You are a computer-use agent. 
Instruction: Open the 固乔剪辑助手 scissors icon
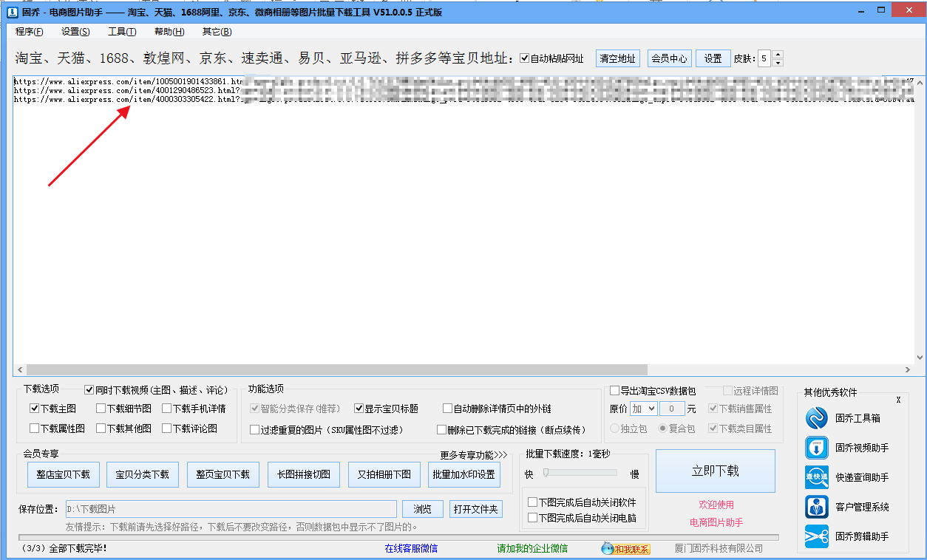817,536
